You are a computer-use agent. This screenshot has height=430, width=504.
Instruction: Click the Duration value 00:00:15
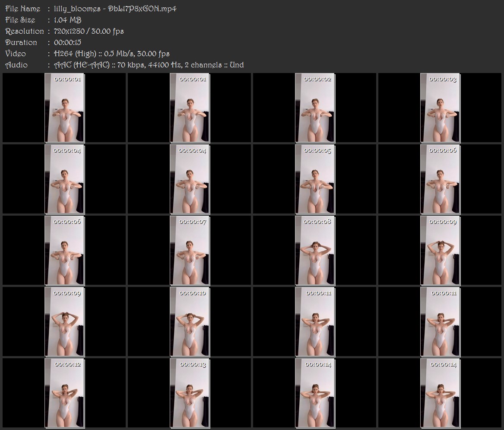pos(67,42)
